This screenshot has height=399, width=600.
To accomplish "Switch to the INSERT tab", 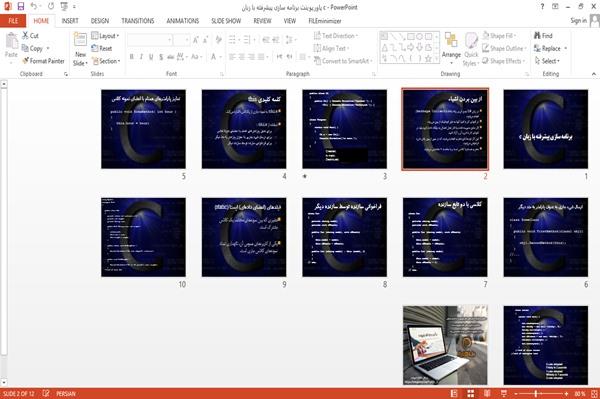I will click(x=70, y=21).
